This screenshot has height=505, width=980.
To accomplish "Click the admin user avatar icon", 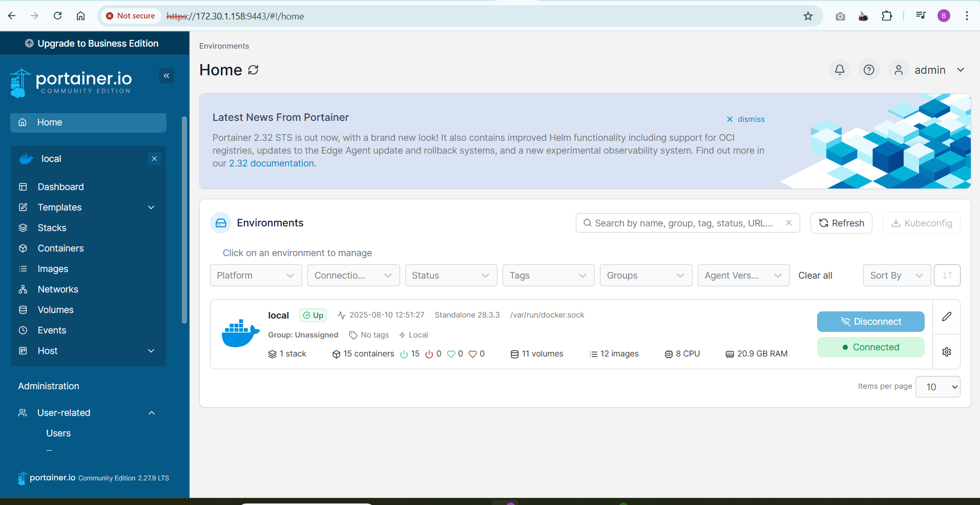I will [899, 70].
